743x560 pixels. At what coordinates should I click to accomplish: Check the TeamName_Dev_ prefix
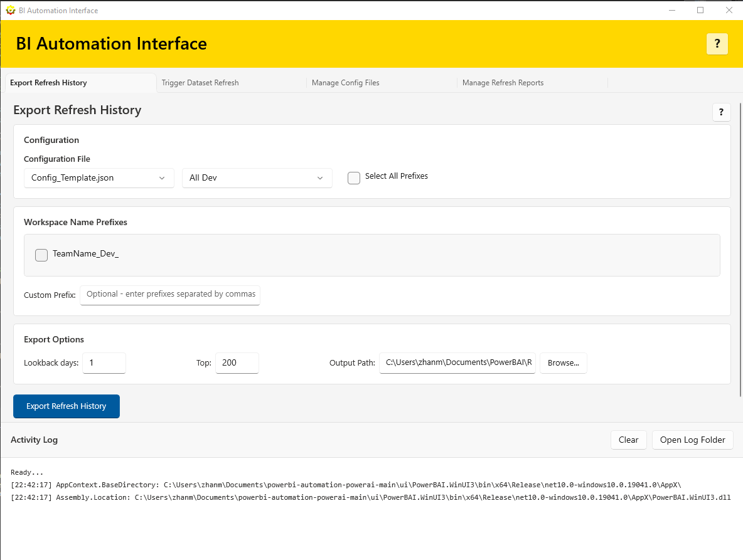click(x=41, y=255)
